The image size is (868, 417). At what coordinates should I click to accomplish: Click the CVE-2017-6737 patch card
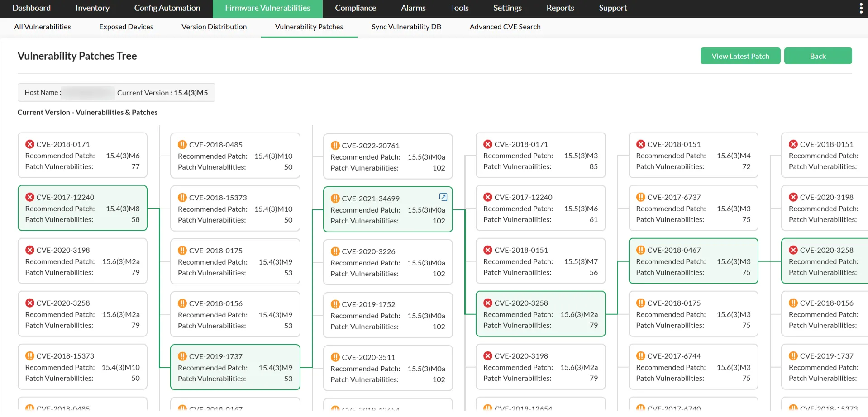[x=693, y=208]
